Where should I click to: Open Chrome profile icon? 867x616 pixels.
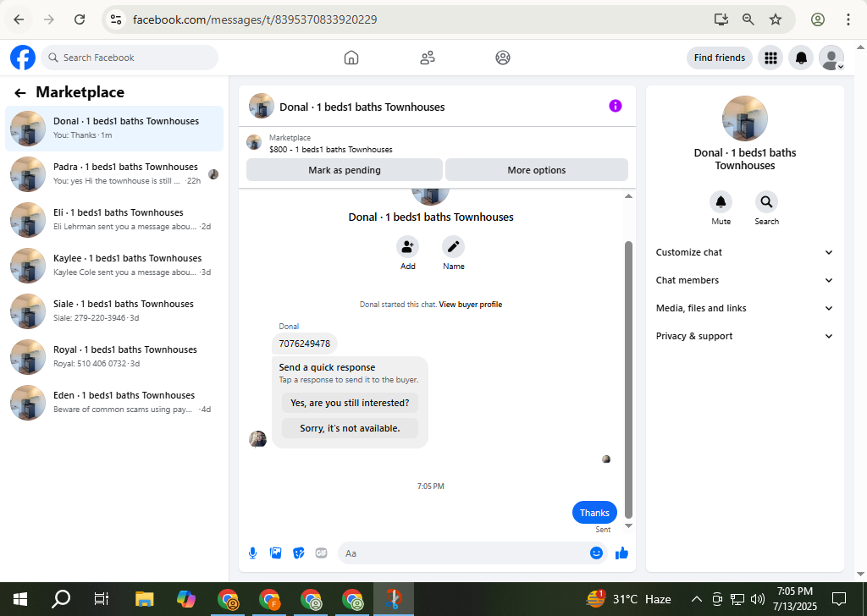click(818, 19)
